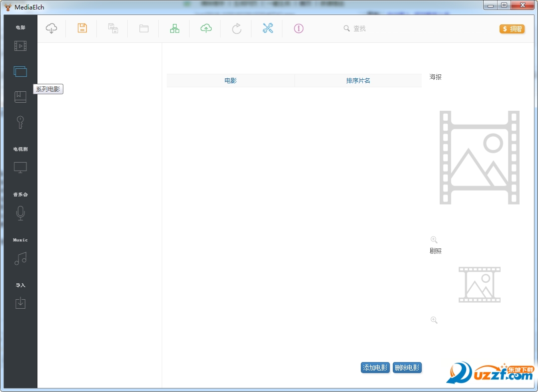Open the certifications key sidebar icon
This screenshot has height=392, width=538.
tap(20, 122)
